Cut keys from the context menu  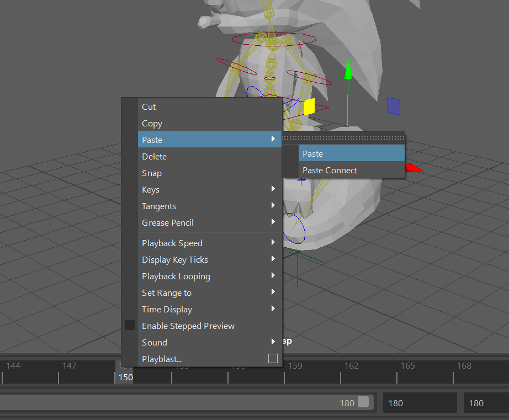pyautogui.click(x=148, y=107)
